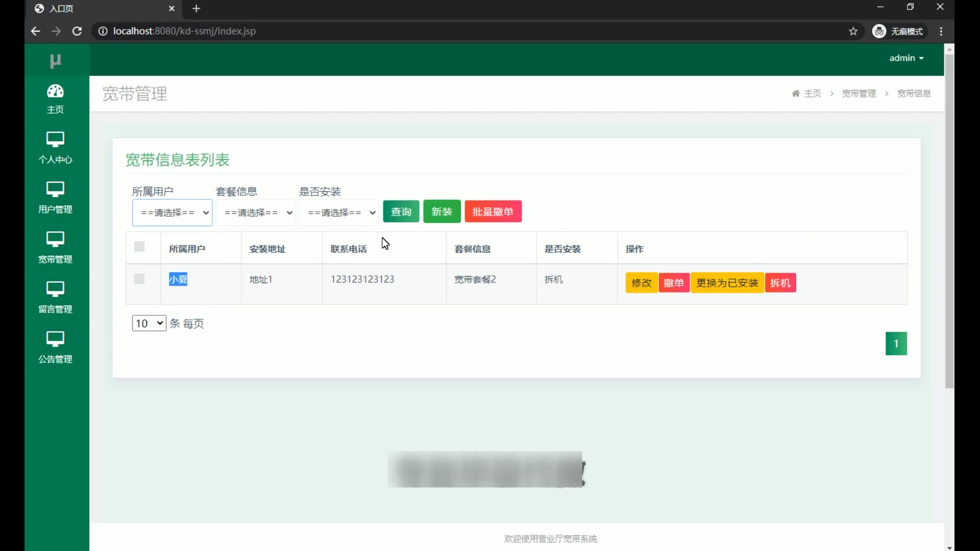The image size is (980, 551).
Task: Expand the 套餐信息 filter dropdown
Action: (x=256, y=213)
